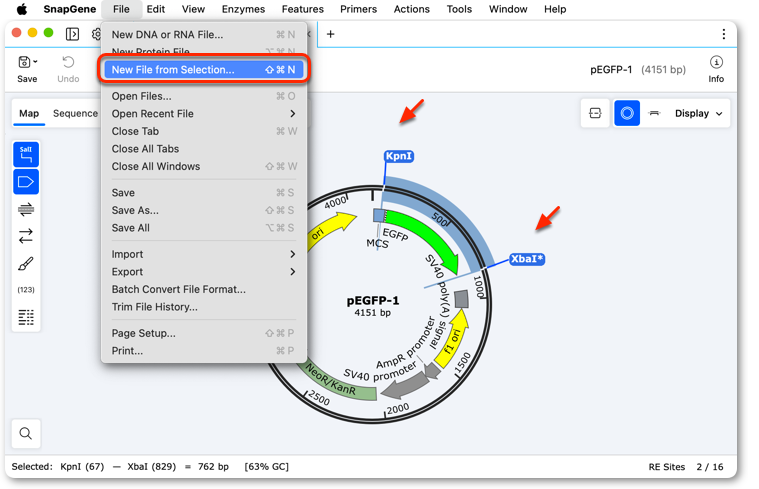Expand the Export submenu

click(203, 272)
